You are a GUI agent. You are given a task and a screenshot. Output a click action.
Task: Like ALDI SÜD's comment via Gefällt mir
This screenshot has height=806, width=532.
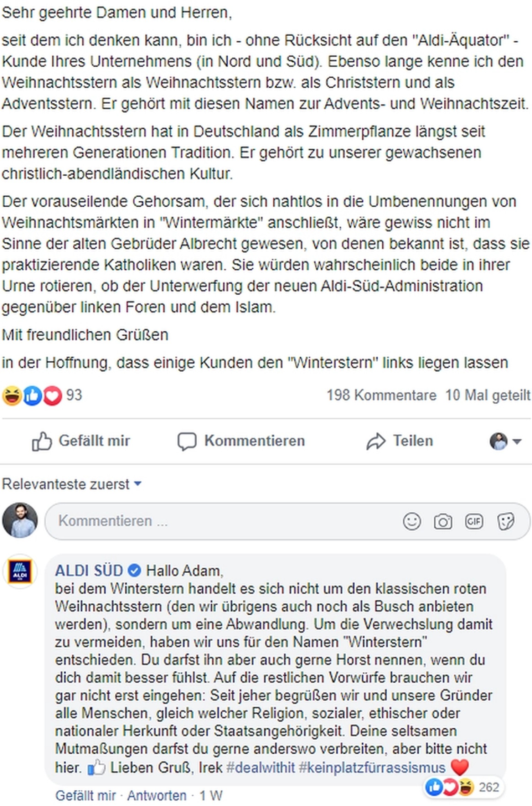(86, 795)
